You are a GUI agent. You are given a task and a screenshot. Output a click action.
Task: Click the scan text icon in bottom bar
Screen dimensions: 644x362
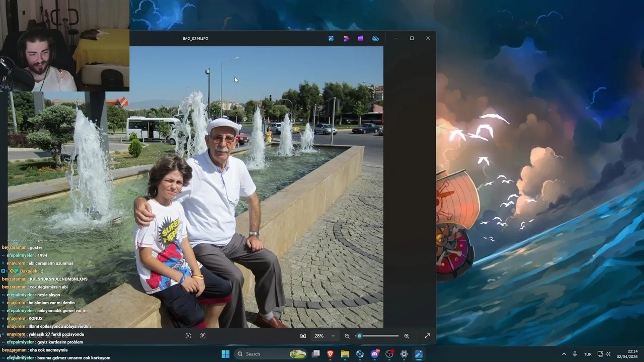click(x=203, y=336)
